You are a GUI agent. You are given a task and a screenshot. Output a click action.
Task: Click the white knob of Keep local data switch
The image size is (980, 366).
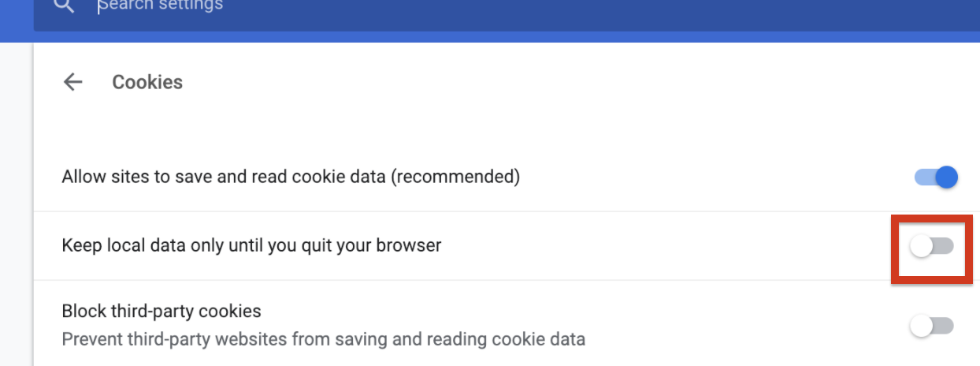click(921, 246)
